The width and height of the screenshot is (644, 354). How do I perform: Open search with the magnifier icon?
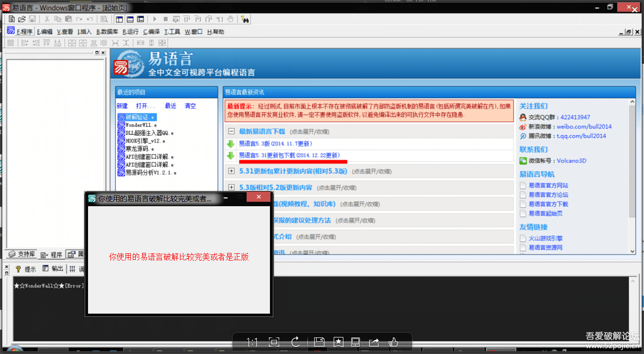(103, 18)
